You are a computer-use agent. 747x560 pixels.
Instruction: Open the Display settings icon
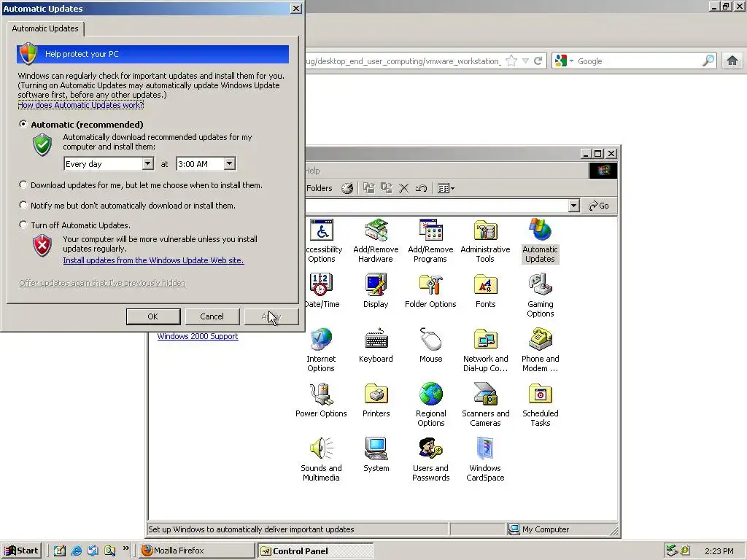click(376, 290)
